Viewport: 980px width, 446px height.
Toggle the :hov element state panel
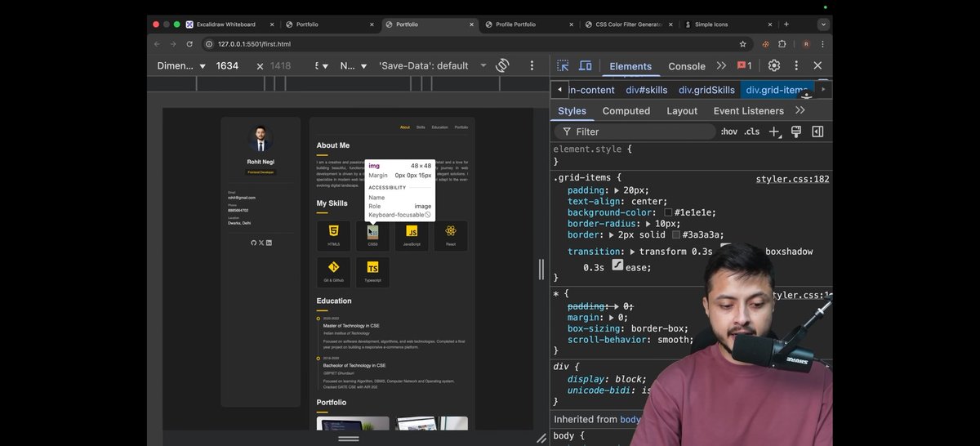(728, 132)
